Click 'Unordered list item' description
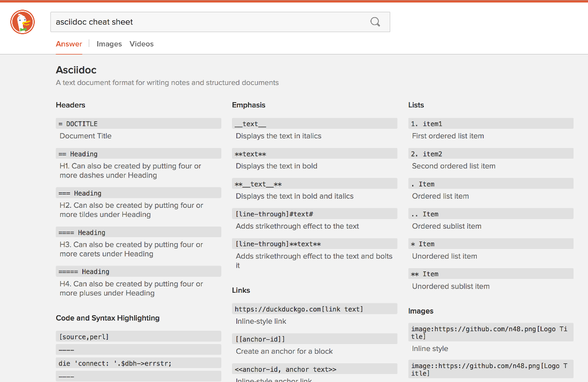Viewport: 588px width, 382px height. point(444,256)
